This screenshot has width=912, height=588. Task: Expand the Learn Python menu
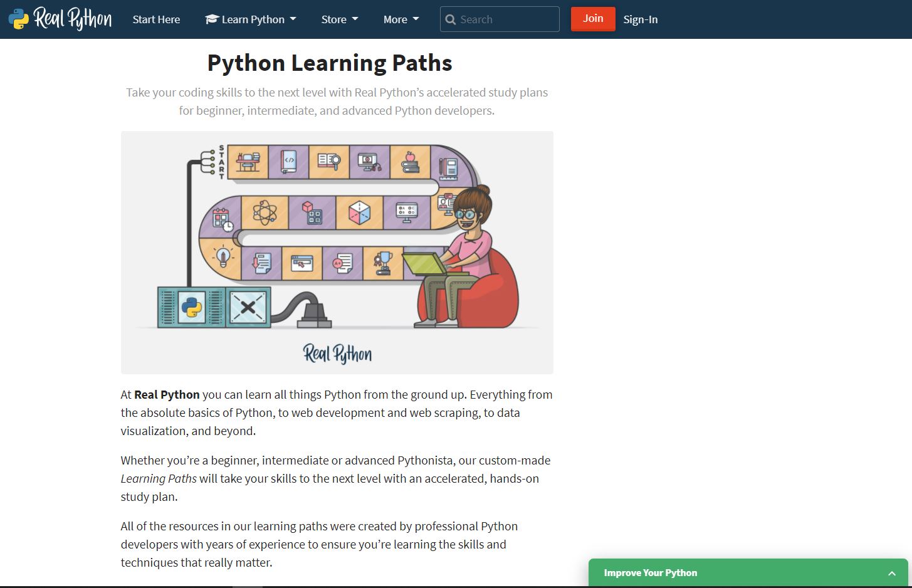click(x=251, y=19)
